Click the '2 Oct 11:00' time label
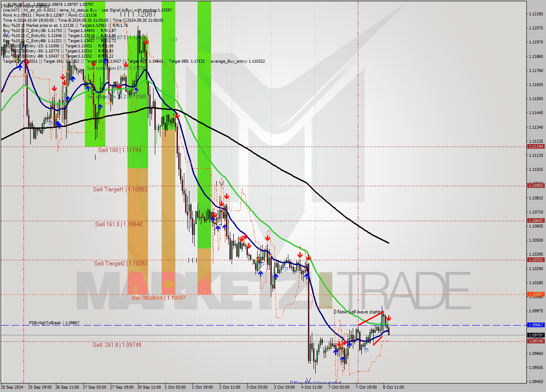Viewport: 546px width, 392px height. [230, 387]
